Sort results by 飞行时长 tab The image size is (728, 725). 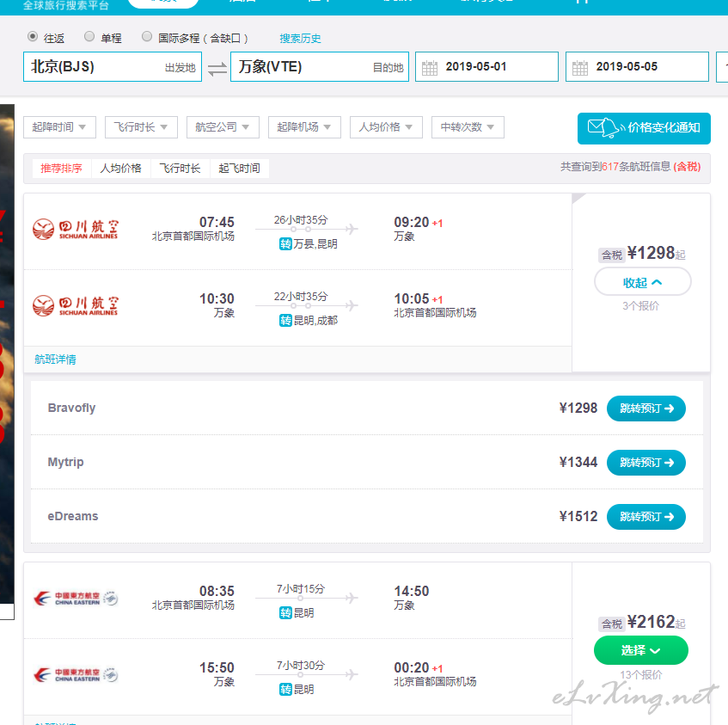[x=180, y=168]
